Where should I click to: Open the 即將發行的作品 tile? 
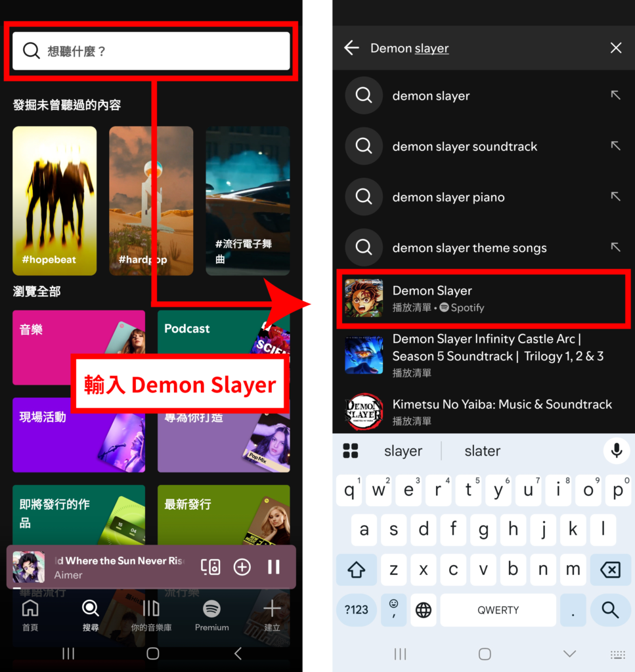pos(79,515)
